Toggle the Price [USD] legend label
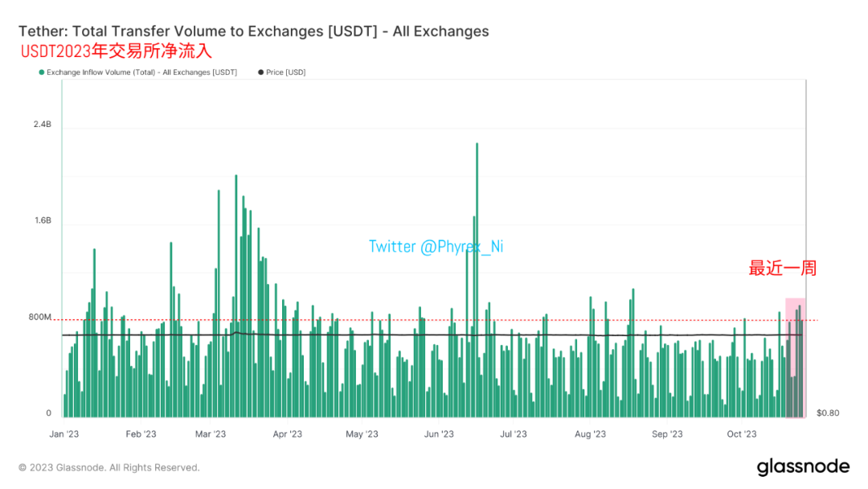 (x=286, y=72)
